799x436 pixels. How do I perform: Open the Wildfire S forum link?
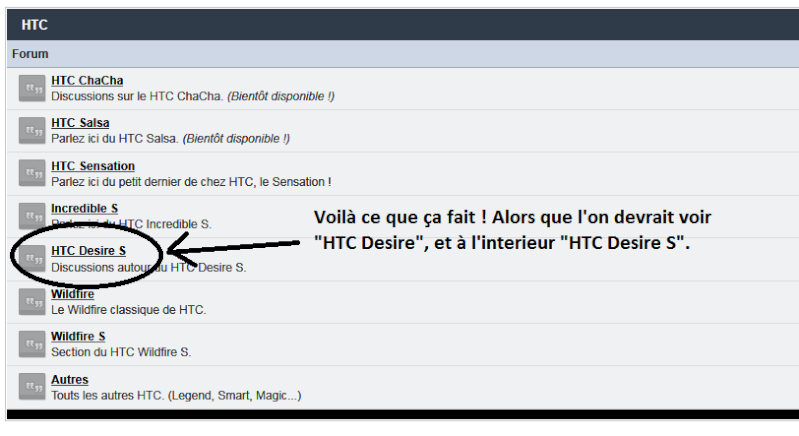[78, 336]
